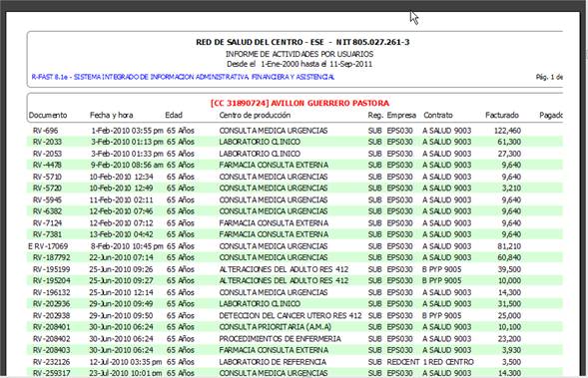Screen dimensions: 588x378
Task: Select document number RV-195199
Action: click(51, 269)
